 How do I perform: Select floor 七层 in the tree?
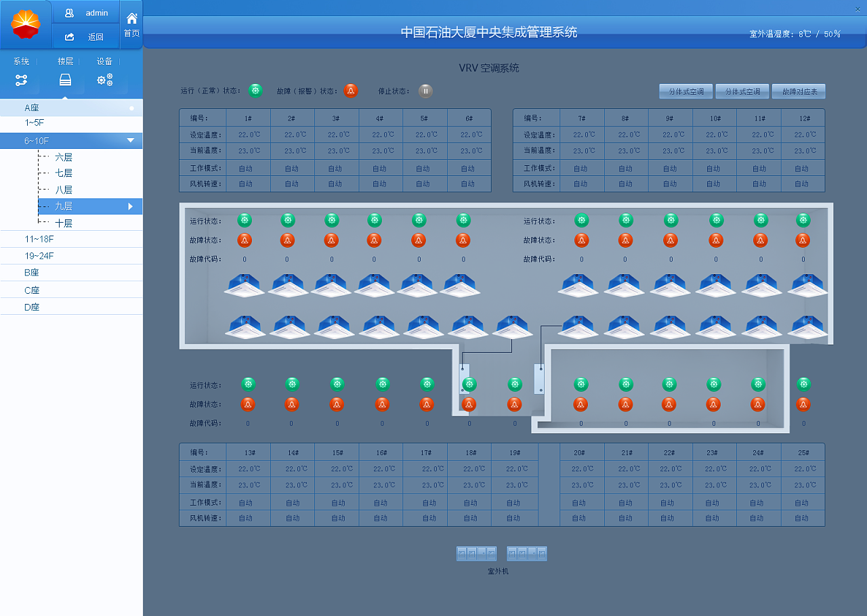click(x=64, y=173)
